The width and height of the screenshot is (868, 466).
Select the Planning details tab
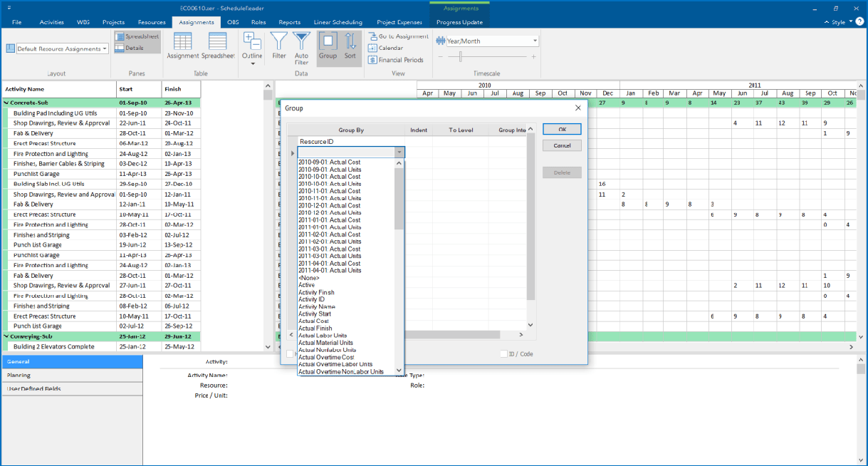pos(72,375)
